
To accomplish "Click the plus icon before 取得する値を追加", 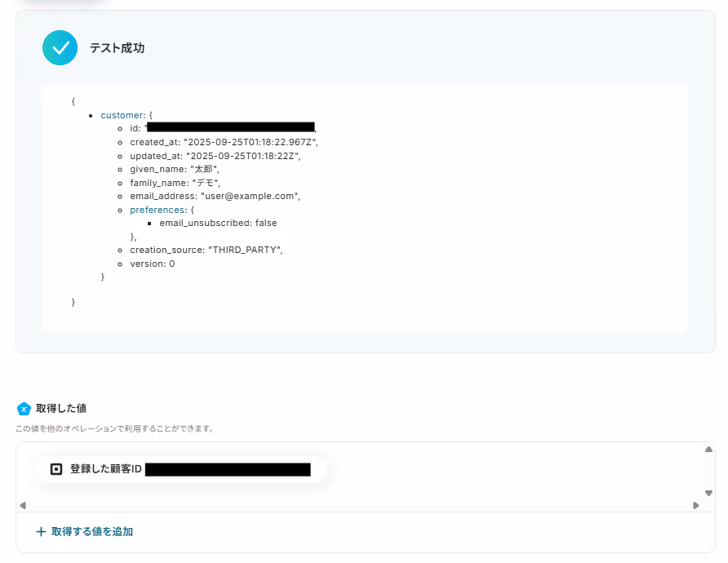I will coord(41,531).
